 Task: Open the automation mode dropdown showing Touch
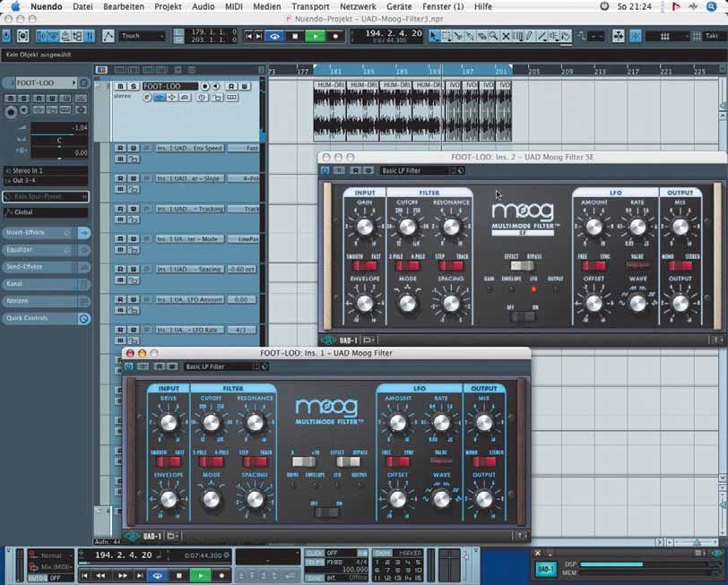[142, 36]
